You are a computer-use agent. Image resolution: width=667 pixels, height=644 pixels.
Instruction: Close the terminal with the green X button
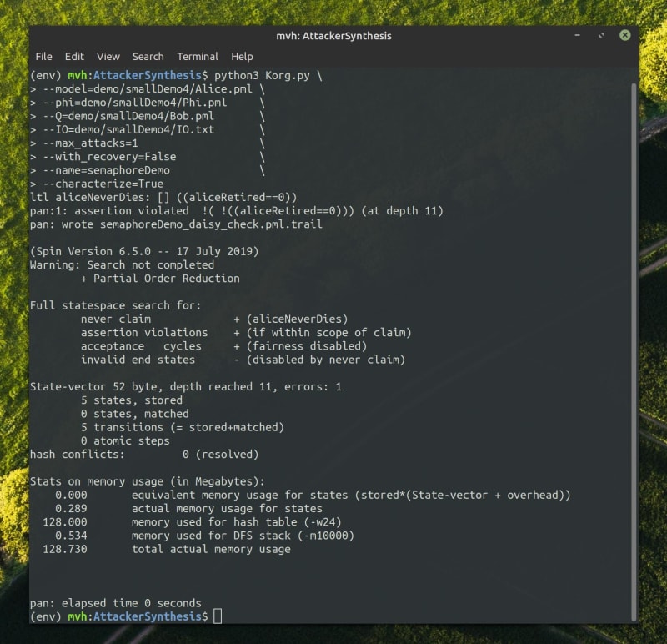click(624, 35)
